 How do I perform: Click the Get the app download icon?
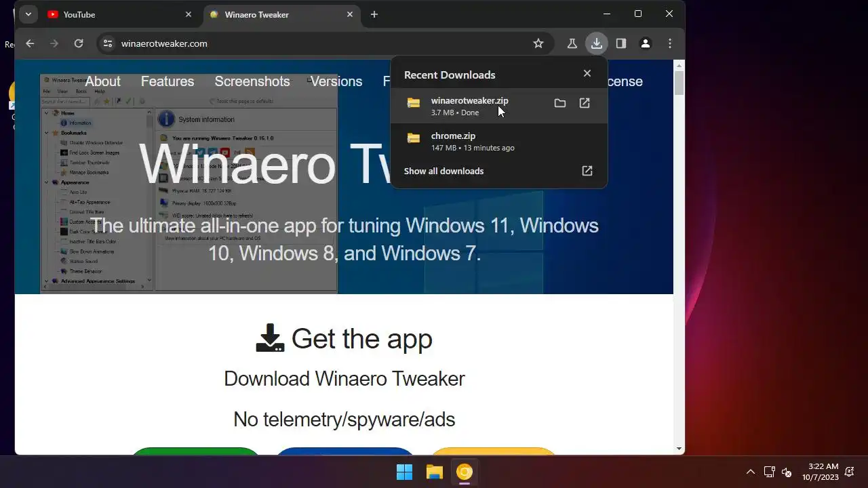pos(270,338)
